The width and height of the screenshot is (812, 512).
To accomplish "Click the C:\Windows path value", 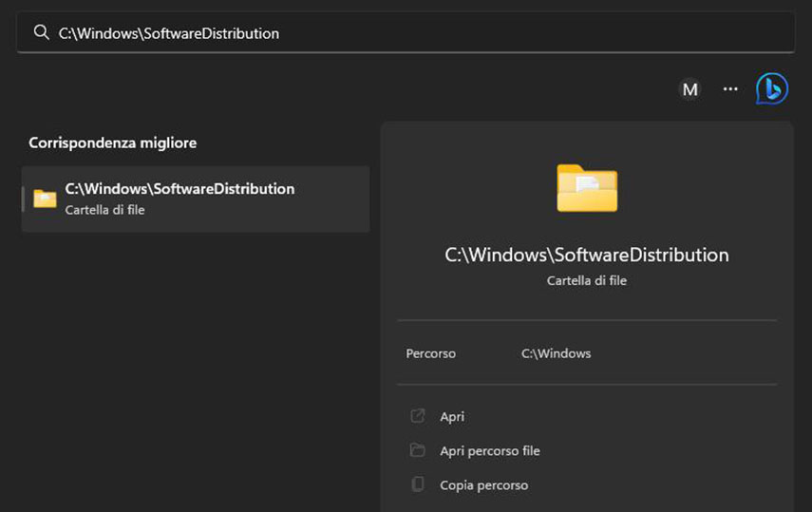I will pos(556,353).
